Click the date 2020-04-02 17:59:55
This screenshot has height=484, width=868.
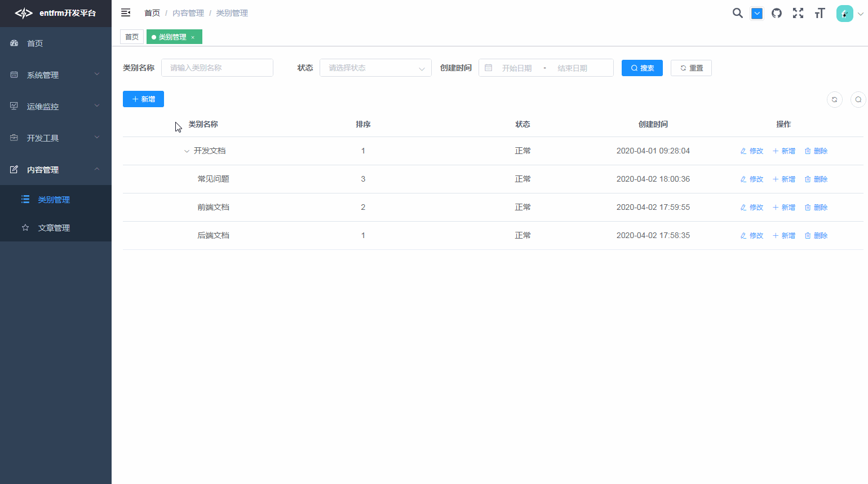coord(653,207)
